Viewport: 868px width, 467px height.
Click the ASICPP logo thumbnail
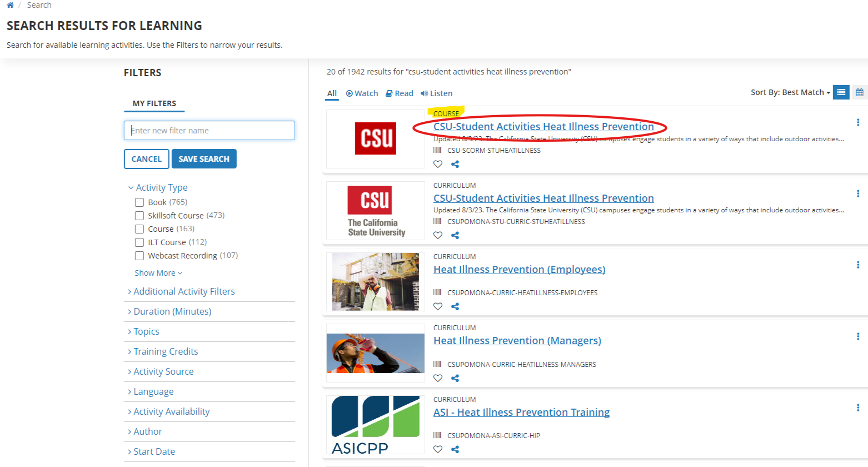coord(376,425)
